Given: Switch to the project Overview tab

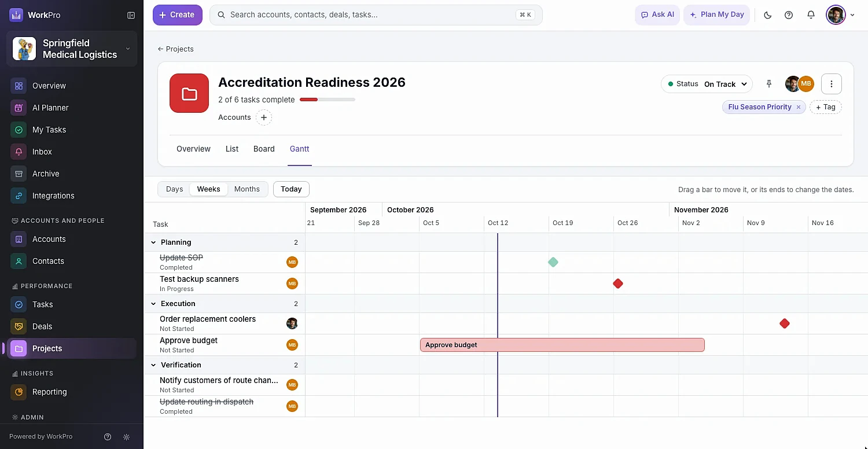Looking at the screenshot, I should [x=193, y=149].
